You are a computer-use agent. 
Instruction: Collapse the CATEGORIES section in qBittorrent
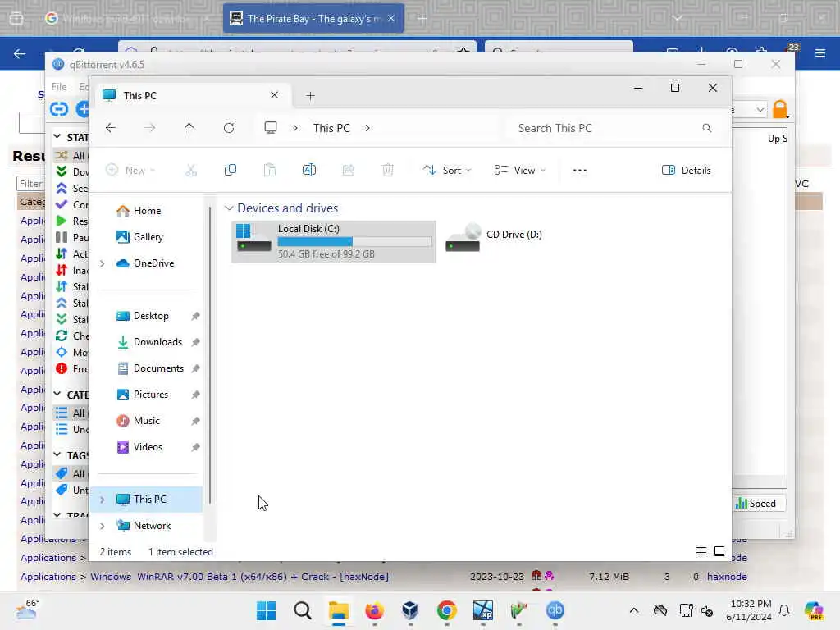(x=57, y=395)
